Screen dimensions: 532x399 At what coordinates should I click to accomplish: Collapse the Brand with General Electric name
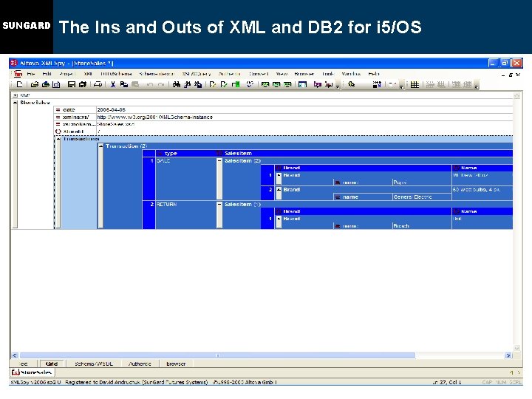(x=279, y=190)
